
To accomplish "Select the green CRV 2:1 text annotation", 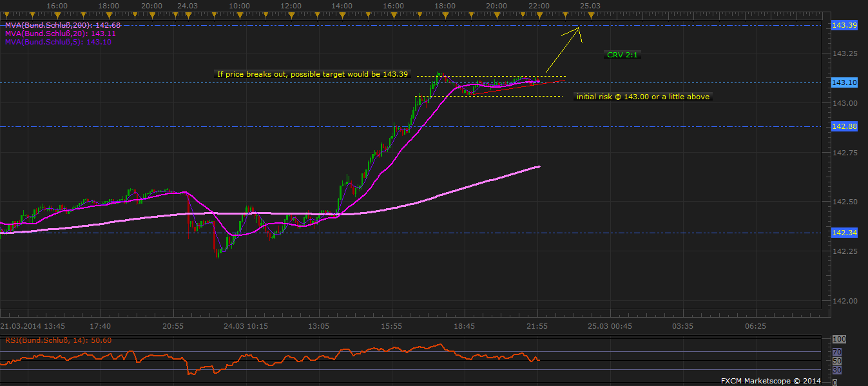I will [622, 55].
